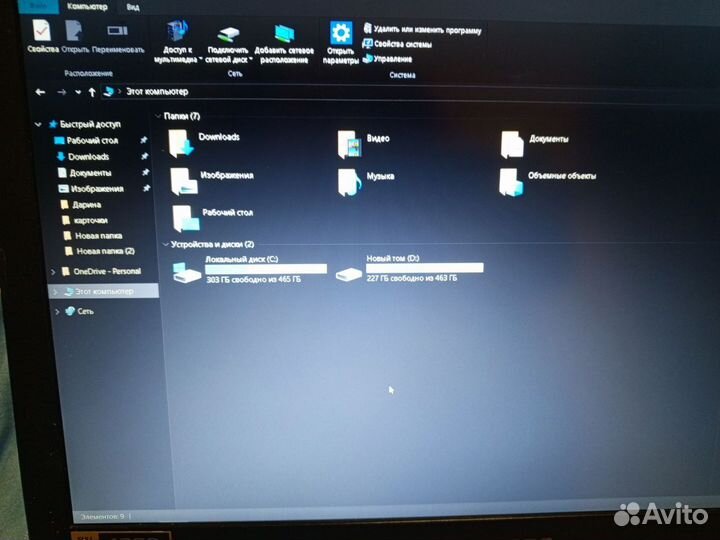Expand OneDrive - Personal tree node

click(53, 272)
